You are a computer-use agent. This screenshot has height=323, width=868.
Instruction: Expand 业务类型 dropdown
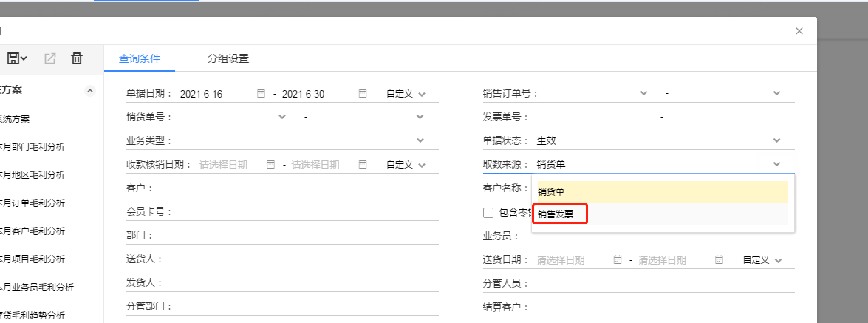point(420,140)
